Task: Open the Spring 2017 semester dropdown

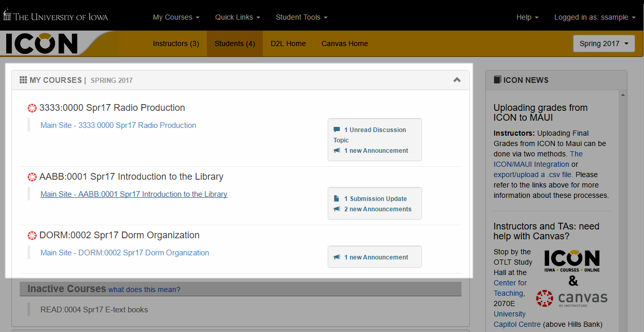Action: pos(604,44)
